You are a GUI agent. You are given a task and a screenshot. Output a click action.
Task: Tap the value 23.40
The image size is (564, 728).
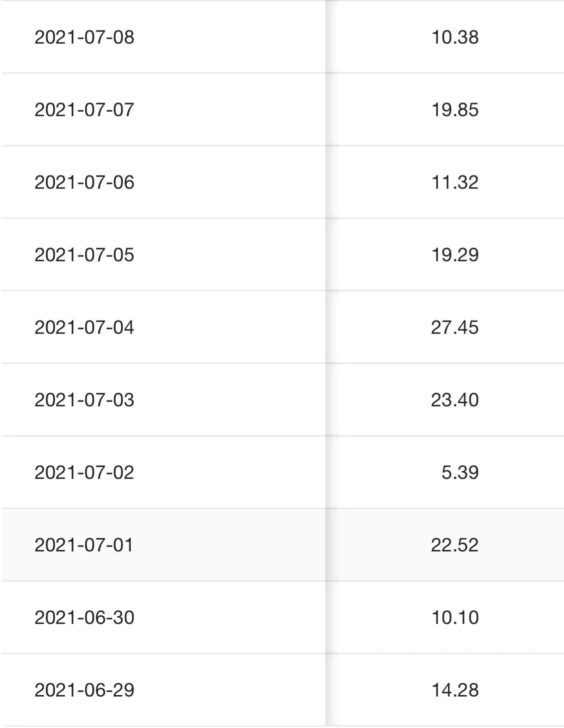tap(455, 400)
